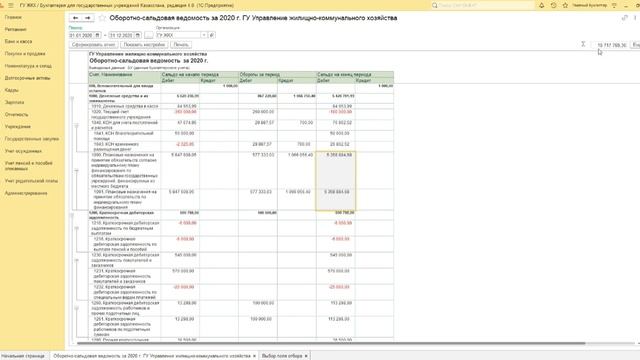
Task: Click the row of account 1010 Денежные средства в кассе
Action: click(241, 106)
